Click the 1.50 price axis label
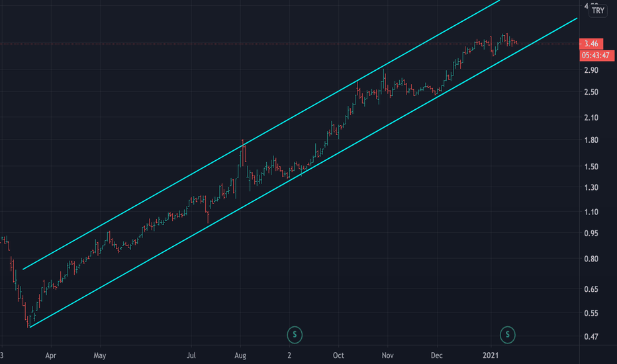Viewport: 617px width, 364px height. [591, 167]
